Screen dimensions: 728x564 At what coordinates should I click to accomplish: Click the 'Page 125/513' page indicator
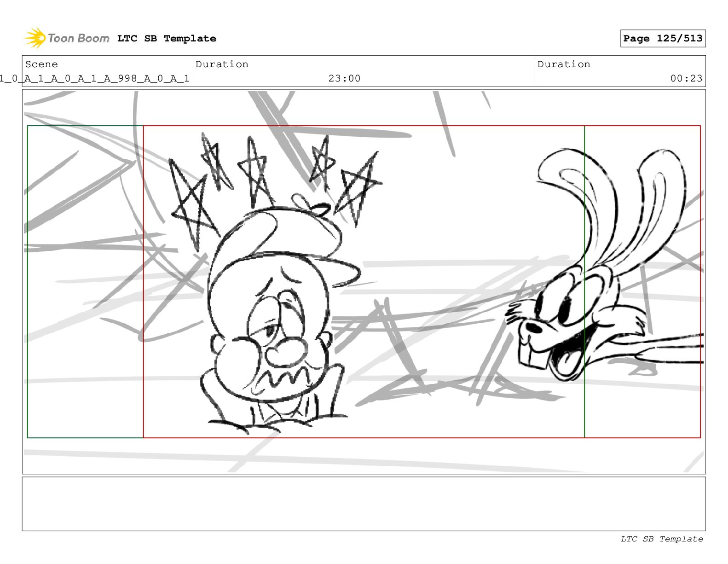tap(663, 39)
